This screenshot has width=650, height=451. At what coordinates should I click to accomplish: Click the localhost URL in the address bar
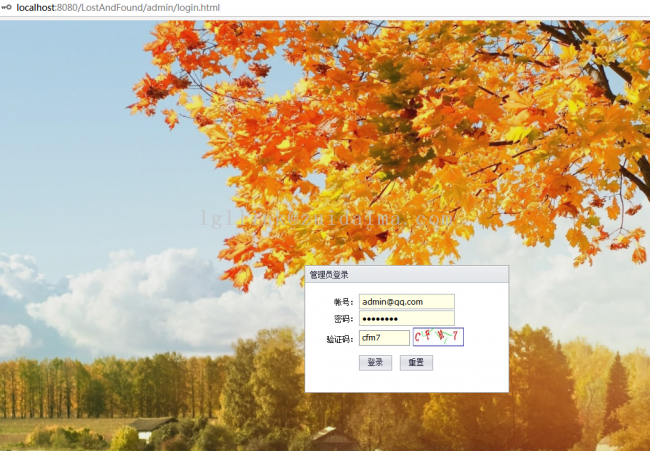[x=118, y=8]
